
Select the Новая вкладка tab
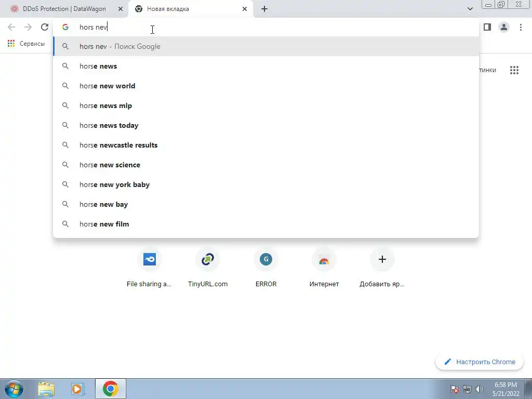point(191,9)
